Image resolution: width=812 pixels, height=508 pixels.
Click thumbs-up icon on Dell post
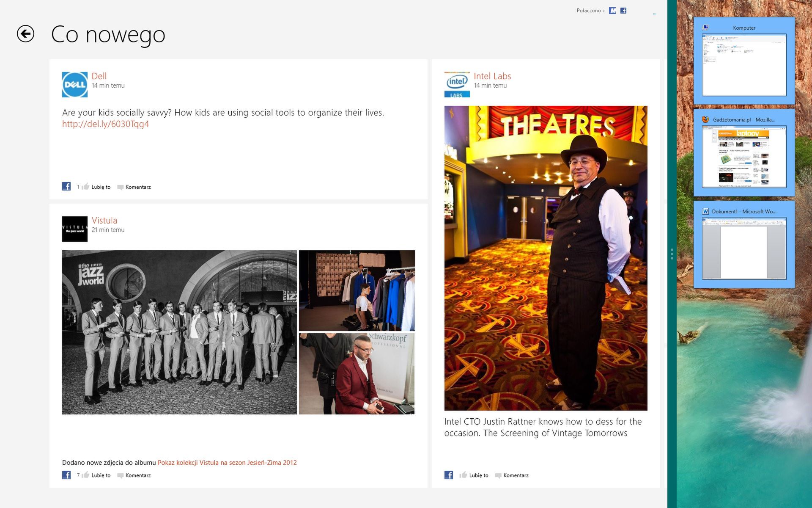pyautogui.click(x=85, y=186)
